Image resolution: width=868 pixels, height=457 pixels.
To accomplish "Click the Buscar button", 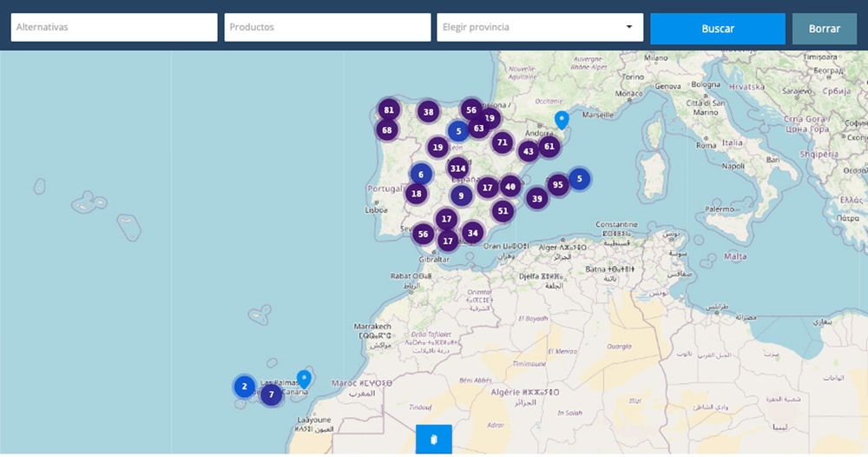I will (x=718, y=29).
